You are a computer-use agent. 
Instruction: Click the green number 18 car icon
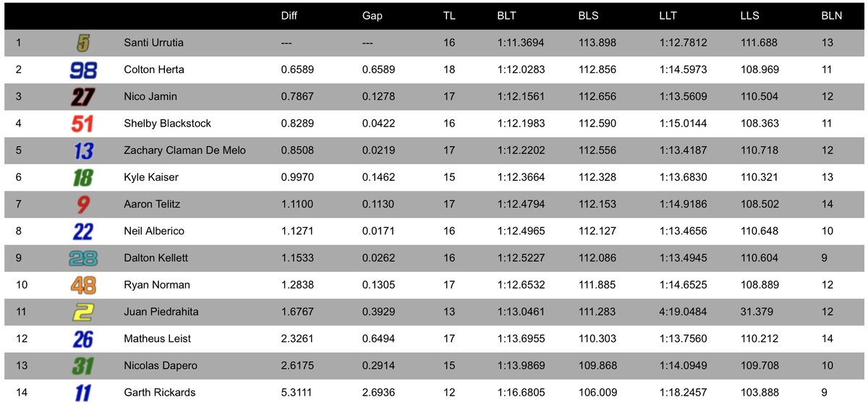tap(82, 177)
